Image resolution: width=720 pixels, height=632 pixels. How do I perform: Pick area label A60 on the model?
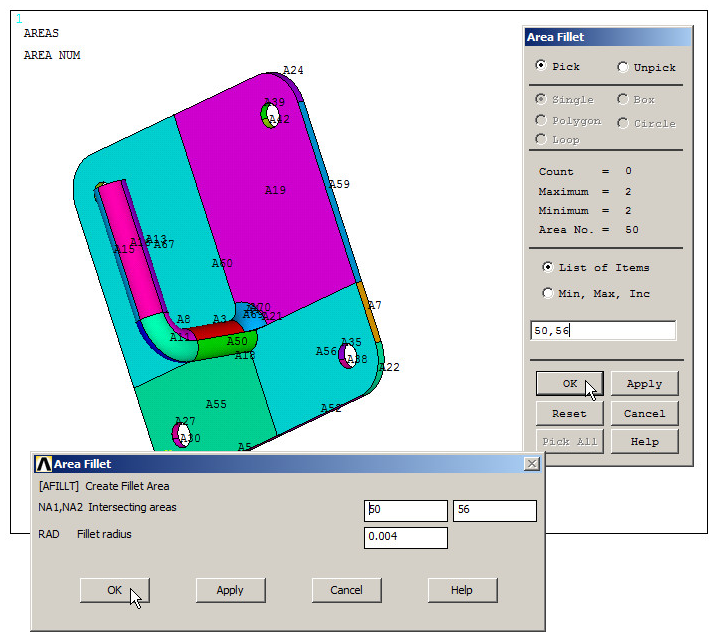coord(222,263)
